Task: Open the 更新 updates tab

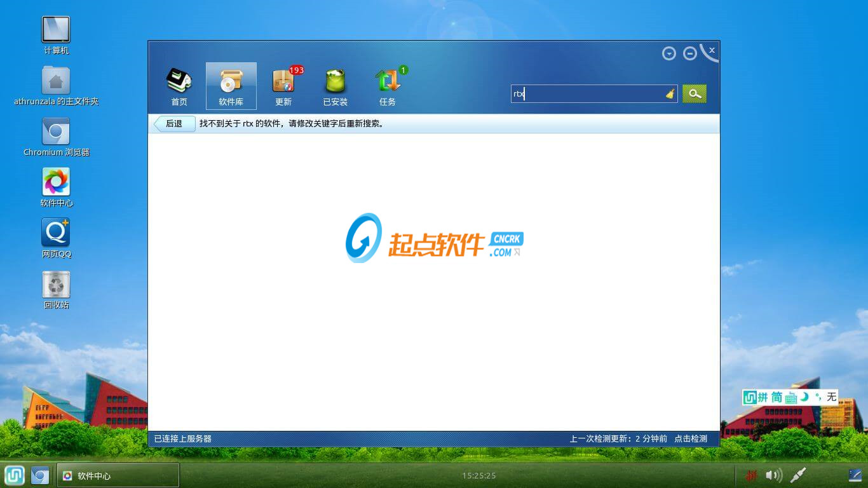Action: tap(283, 86)
